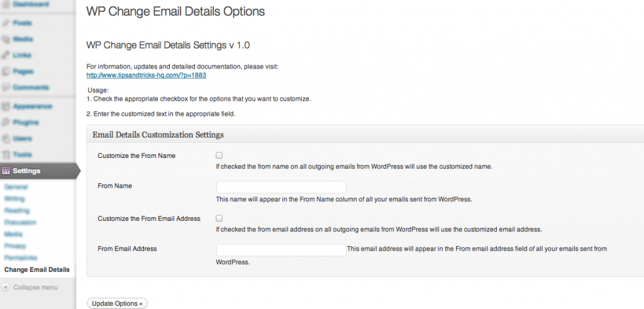Image resolution: width=644 pixels, height=309 pixels.
Task: Collapse the admin menu arrow
Action: (5, 287)
